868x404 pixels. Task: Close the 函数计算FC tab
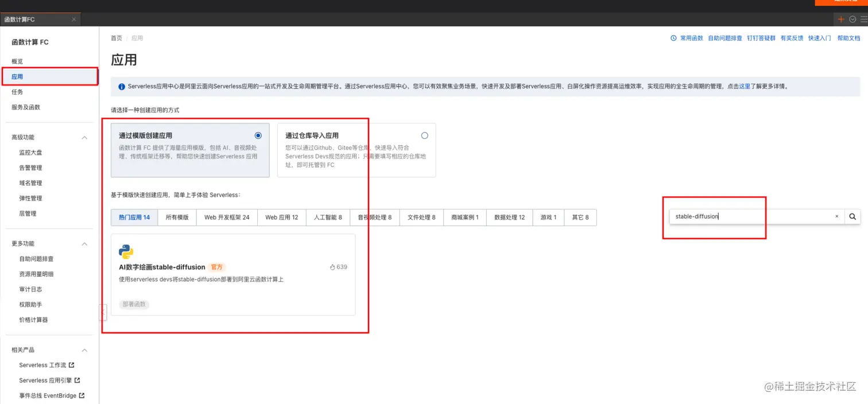point(73,20)
